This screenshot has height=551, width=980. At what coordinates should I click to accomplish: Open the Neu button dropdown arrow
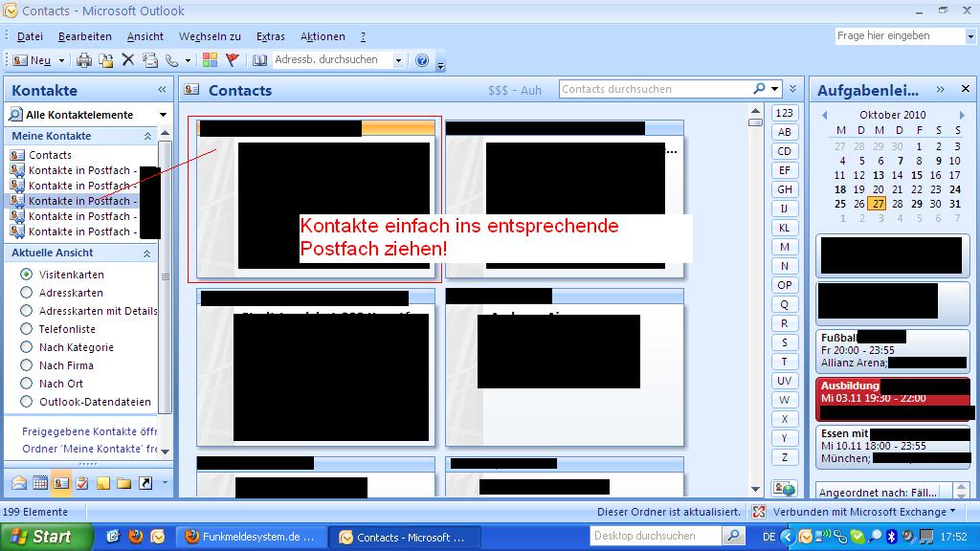point(61,60)
